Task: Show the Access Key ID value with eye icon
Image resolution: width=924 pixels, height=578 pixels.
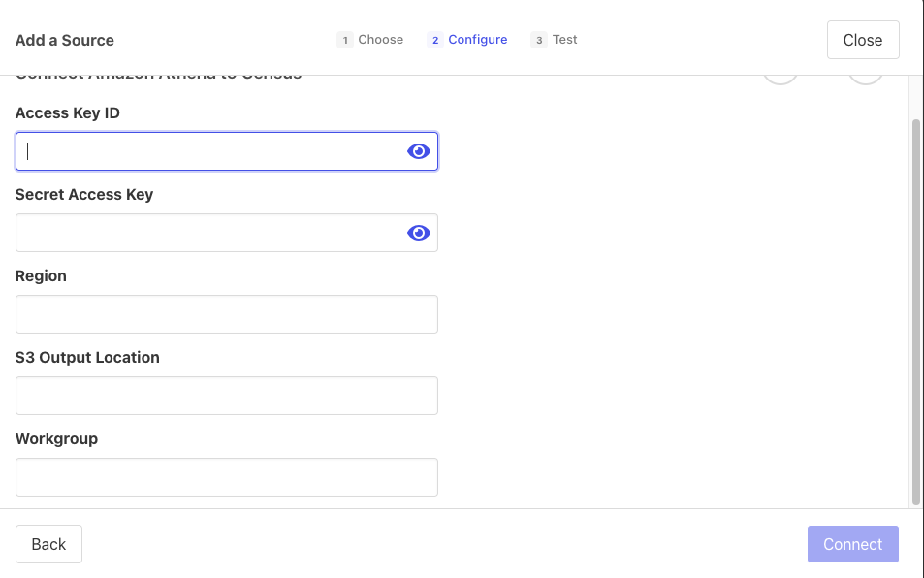Action: [x=418, y=151]
